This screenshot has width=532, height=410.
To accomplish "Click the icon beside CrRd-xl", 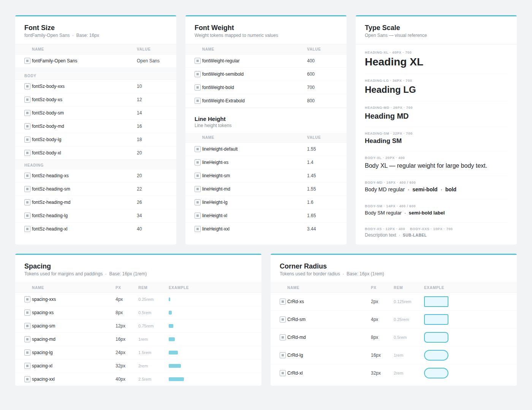I will coord(283,373).
